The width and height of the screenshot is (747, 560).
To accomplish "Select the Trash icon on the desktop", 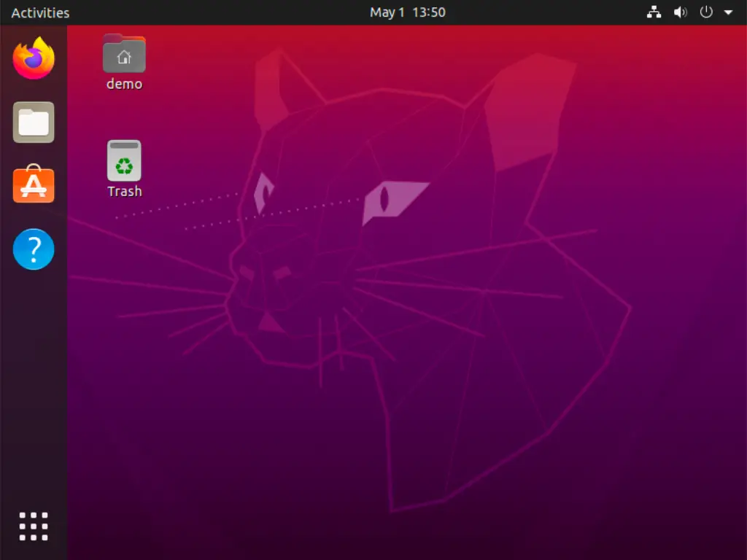I will tap(124, 160).
